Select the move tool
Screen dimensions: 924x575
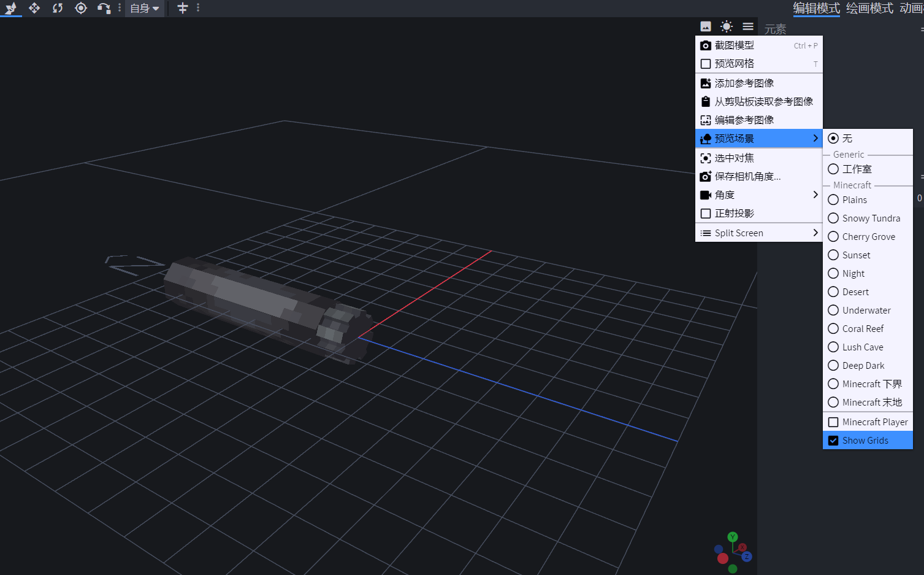pos(34,8)
